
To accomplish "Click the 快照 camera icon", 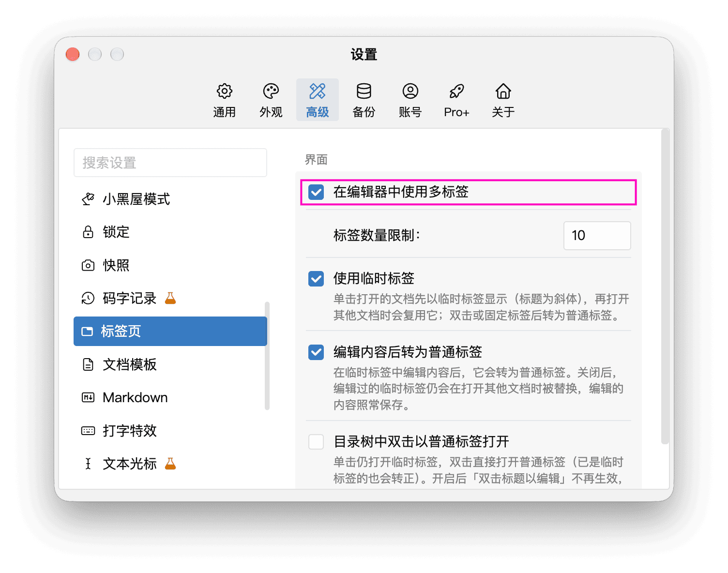I will (x=88, y=265).
